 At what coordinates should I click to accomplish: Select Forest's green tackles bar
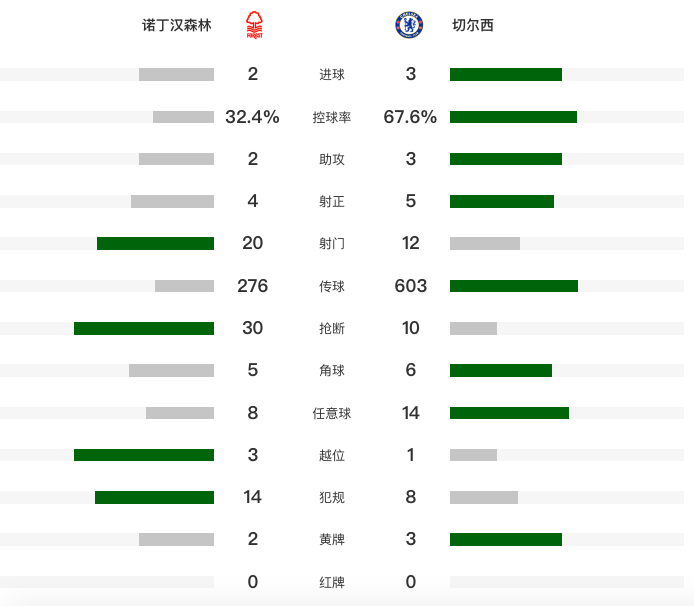click(144, 328)
